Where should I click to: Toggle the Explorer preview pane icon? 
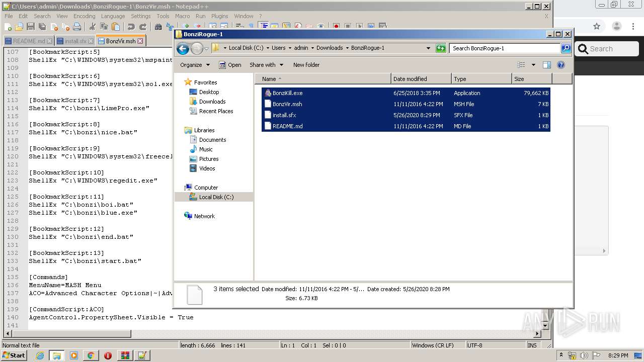click(547, 65)
